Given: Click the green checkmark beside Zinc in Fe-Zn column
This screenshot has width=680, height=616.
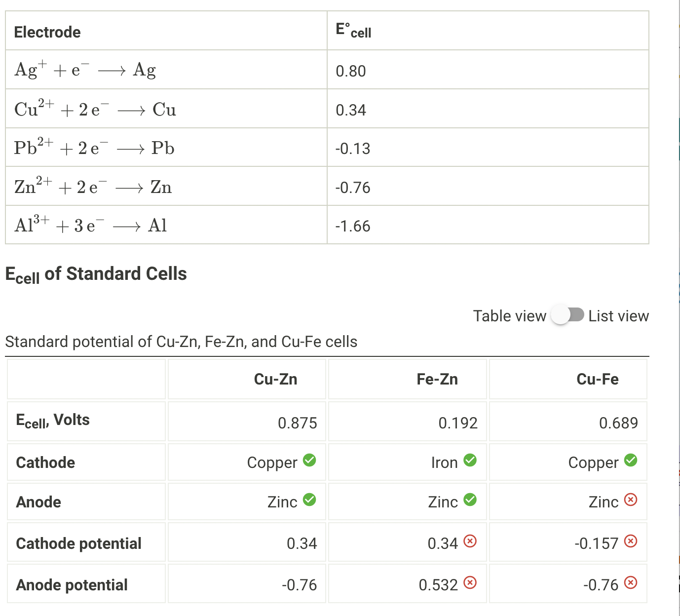Looking at the screenshot, I should [x=471, y=500].
